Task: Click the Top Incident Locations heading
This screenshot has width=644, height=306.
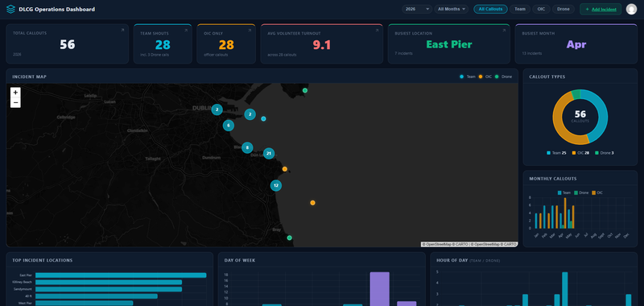Action: 43,260
